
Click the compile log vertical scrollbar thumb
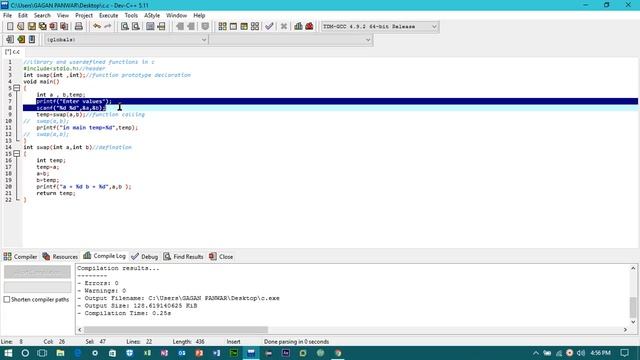633,307
